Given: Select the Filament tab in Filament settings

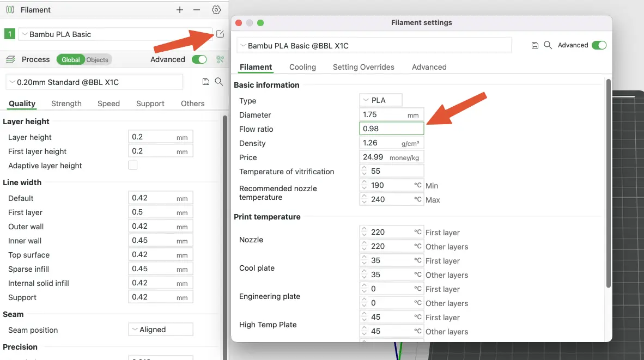Looking at the screenshot, I should tap(256, 67).
